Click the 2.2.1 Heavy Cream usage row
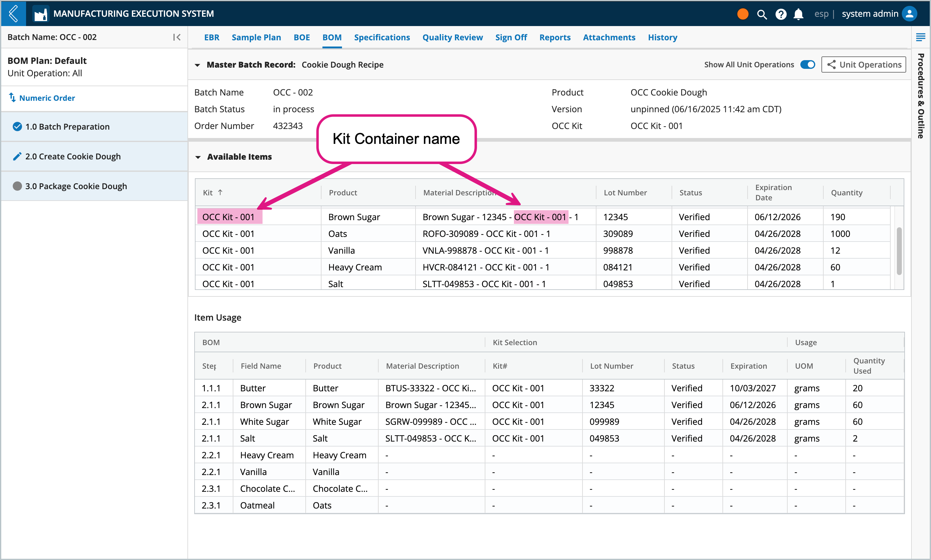 pos(549,455)
